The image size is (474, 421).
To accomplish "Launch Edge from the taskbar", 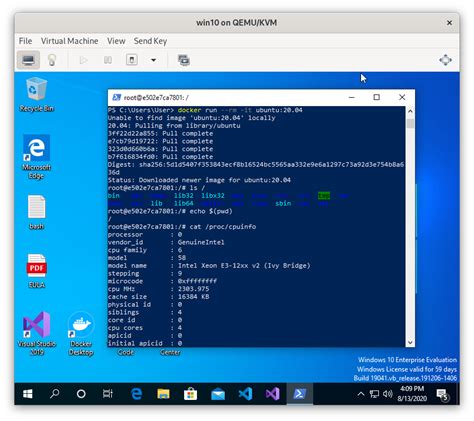I will pyautogui.click(x=136, y=394).
